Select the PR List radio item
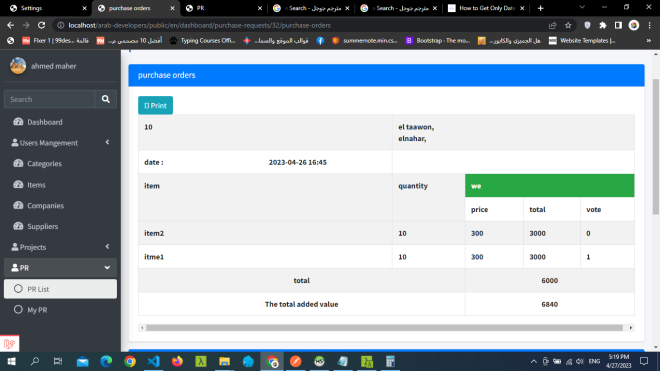Screen dimensions: 660x371 [60, 289]
